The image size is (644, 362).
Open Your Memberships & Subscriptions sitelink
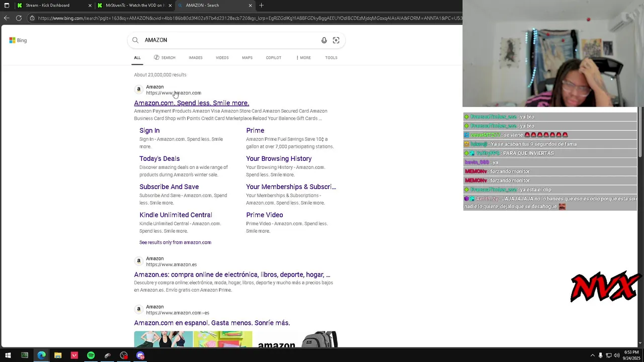(x=291, y=187)
